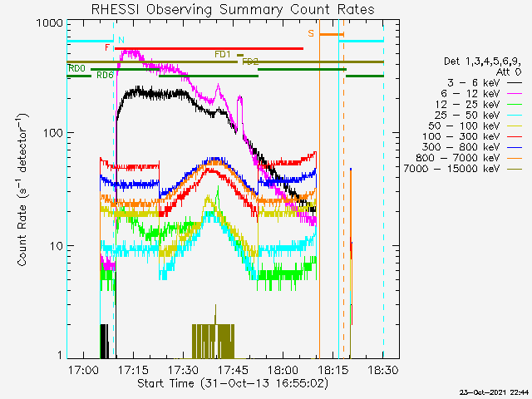Click the '6 - 12 keV' legend label
This screenshot has width=532, height=399.
pyautogui.click(x=470, y=94)
